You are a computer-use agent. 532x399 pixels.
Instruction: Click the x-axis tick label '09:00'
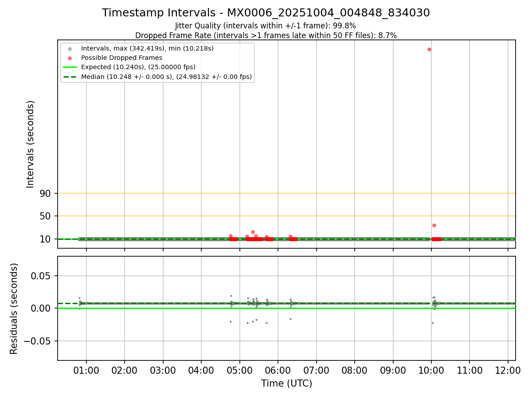click(393, 370)
